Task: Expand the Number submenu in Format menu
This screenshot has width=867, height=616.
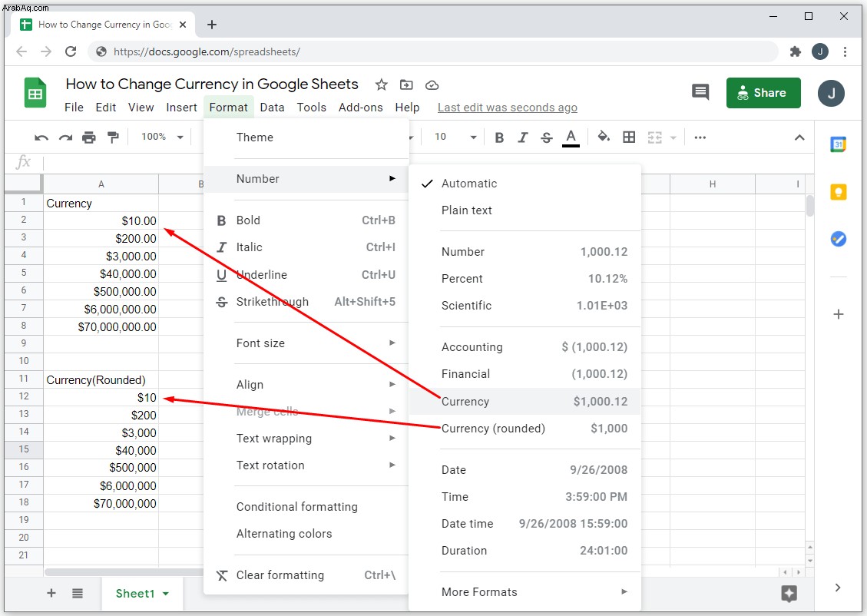Action: pos(307,179)
